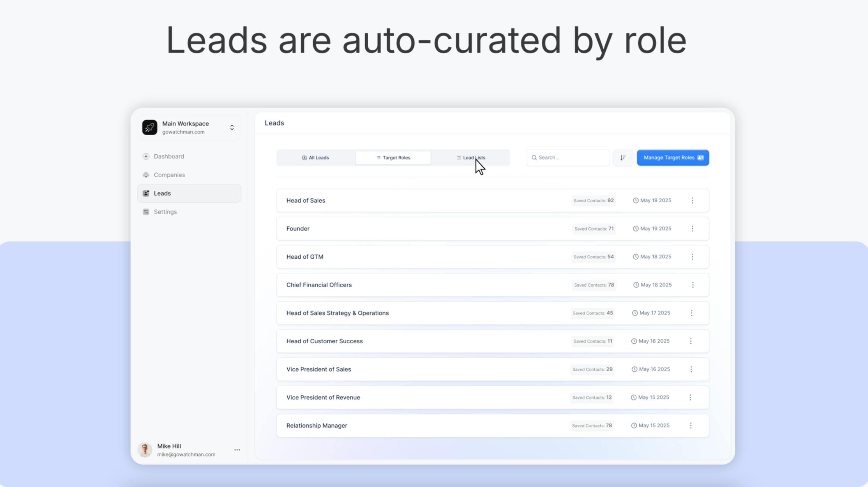Viewport: 868px width, 487px height.
Task: Open the Relationship Manager role
Action: [493, 426]
